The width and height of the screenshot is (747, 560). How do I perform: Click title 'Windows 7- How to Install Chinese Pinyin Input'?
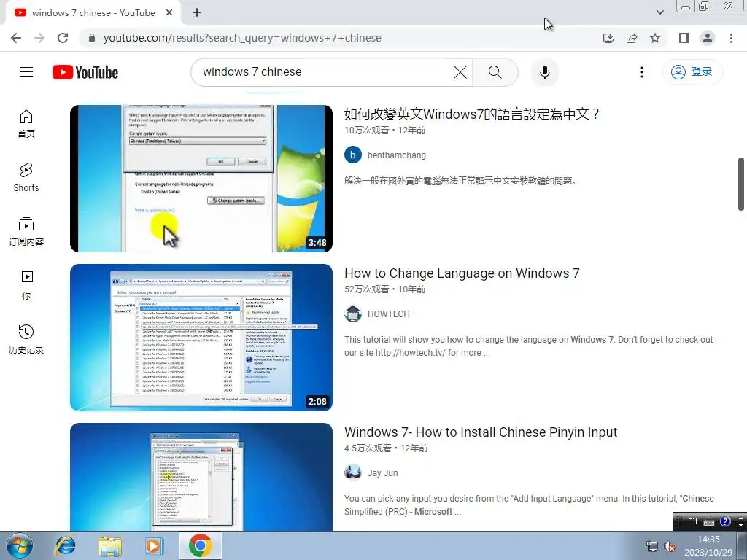481,432
